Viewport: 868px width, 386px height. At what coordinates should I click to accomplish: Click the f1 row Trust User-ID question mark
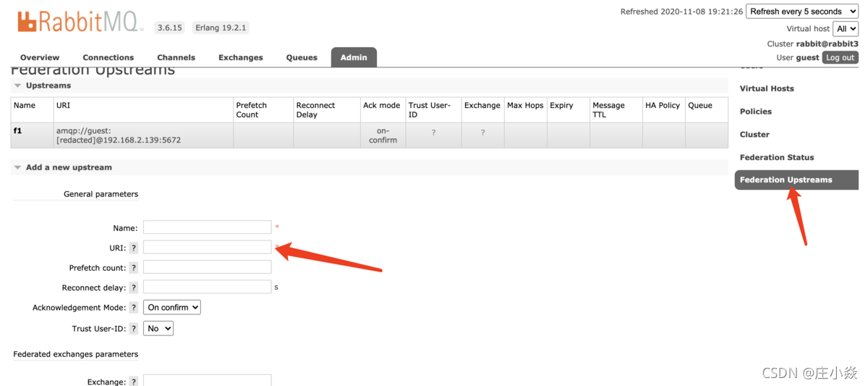[433, 133]
